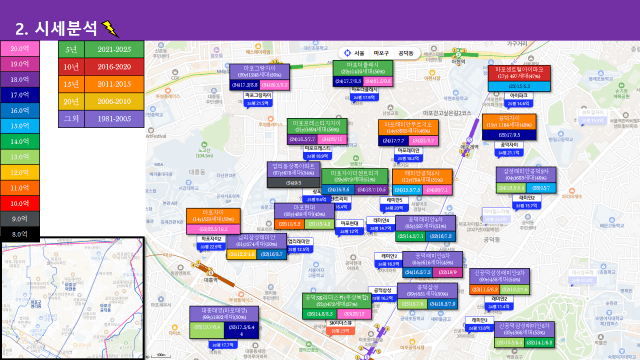
Task: Select the 서울 breadcrumb on the map
Action: (x=359, y=53)
